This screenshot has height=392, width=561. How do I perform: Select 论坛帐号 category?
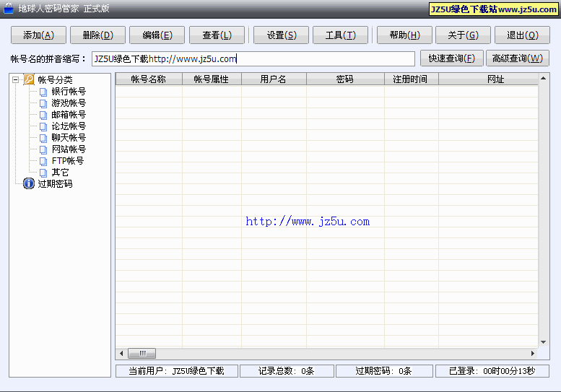coord(69,126)
